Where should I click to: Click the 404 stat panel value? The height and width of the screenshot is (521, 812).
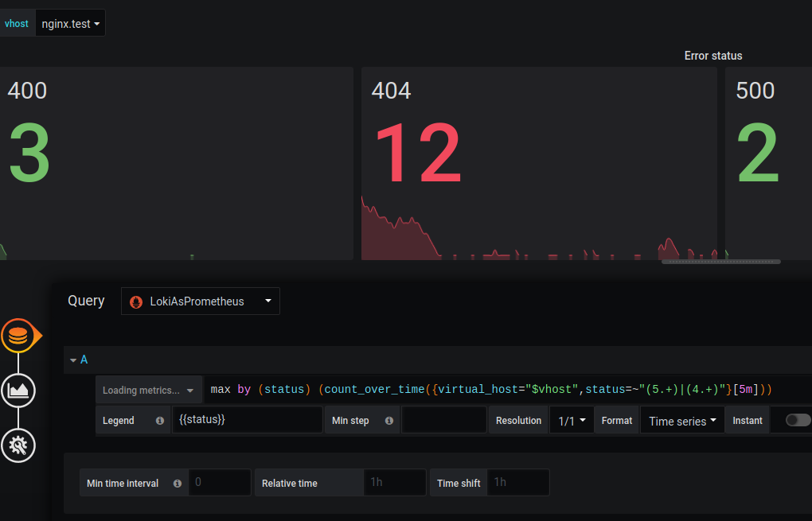[x=416, y=154]
